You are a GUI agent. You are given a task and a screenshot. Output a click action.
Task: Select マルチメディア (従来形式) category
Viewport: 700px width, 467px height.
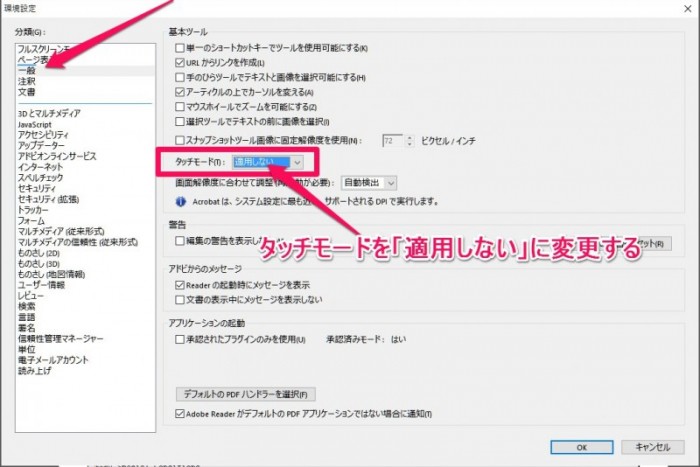click(x=61, y=231)
